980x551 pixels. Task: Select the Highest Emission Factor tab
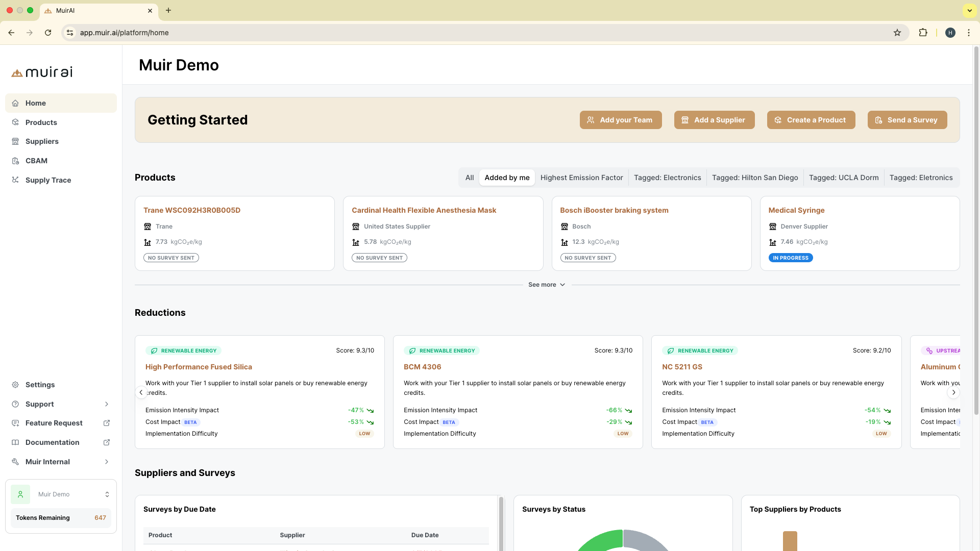(x=581, y=178)
